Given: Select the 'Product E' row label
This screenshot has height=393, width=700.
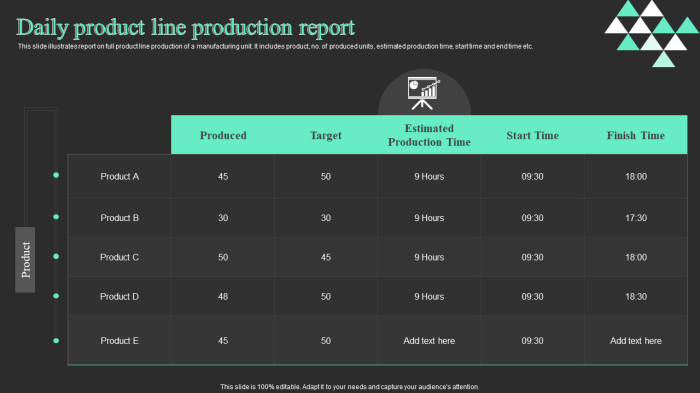Looking at the screenshot, I should coord(119,341).
